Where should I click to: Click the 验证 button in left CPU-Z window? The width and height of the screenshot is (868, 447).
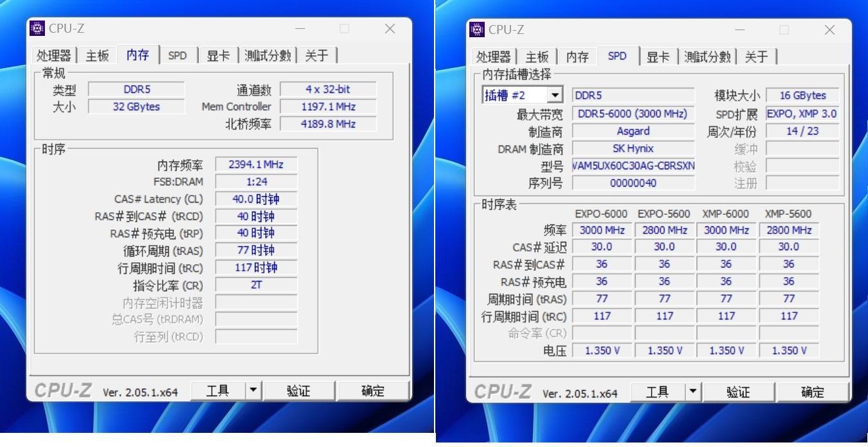299,391
